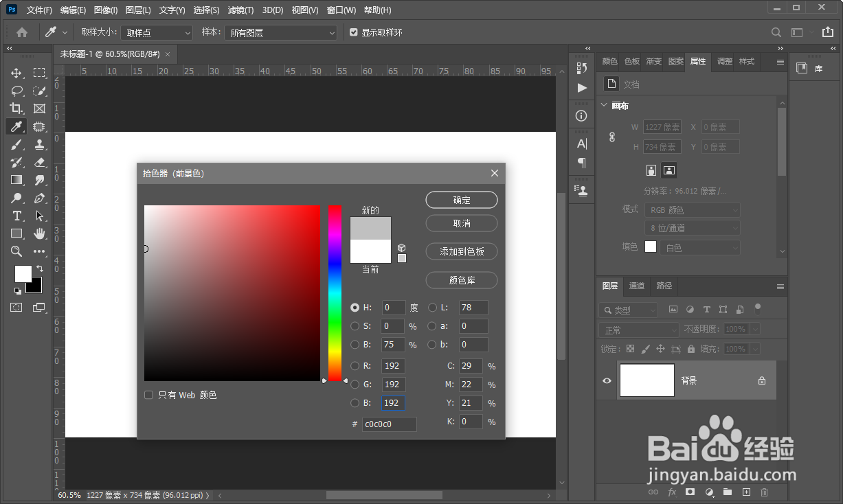Open the 文件(F) menu
Screen dimensions: 843x504
coord(39,10)
